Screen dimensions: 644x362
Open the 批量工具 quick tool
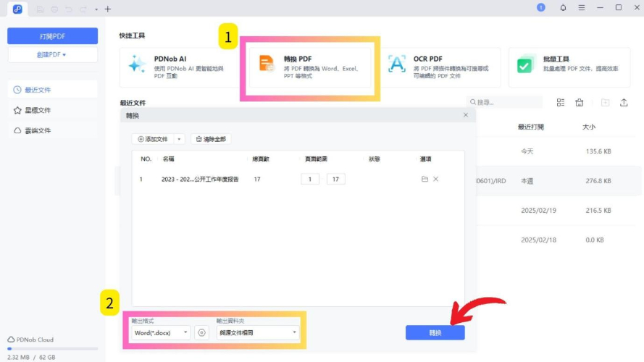pyautogui.click(x=569, y=67)
